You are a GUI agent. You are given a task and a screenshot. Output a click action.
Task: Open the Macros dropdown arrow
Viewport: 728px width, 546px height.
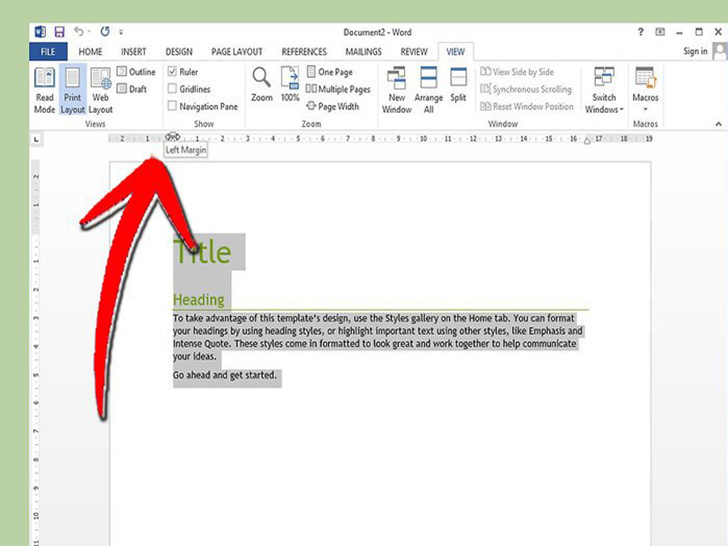pyautogui.click(x=645, y=110)
